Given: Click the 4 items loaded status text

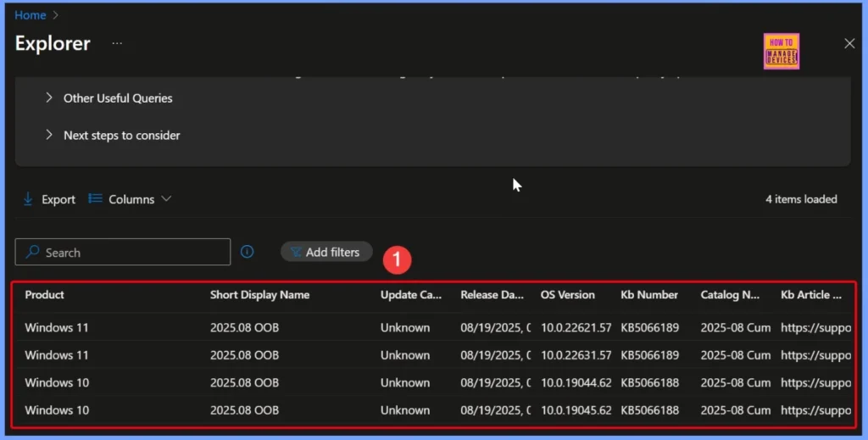Looking at the screenshot, I should point(801,199).
